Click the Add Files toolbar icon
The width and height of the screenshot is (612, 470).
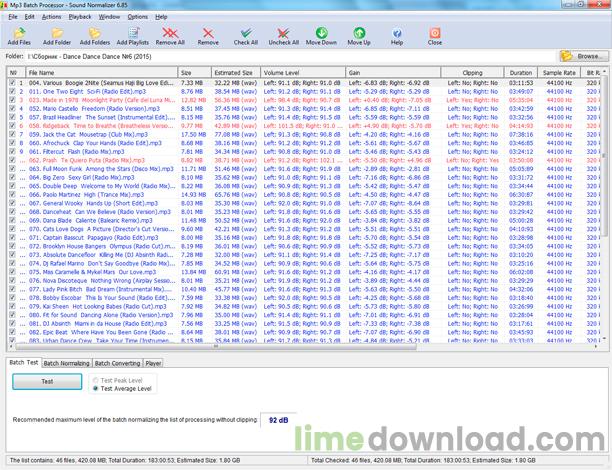point(19,36)
